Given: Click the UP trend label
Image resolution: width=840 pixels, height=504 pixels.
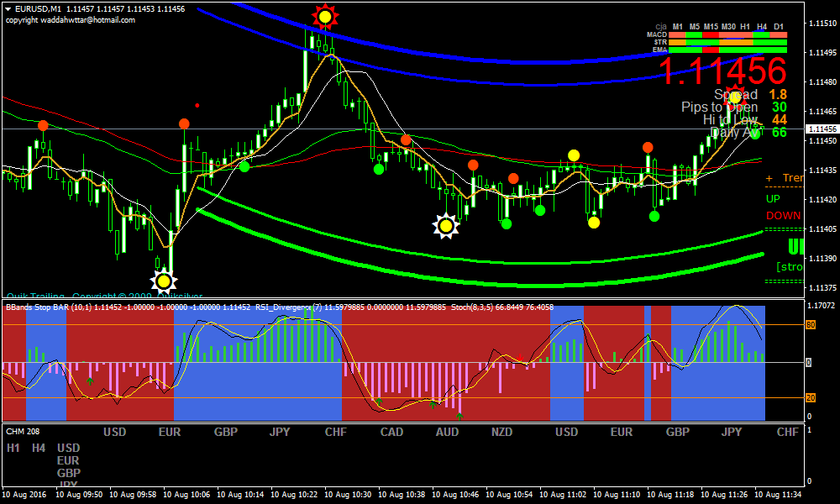Looking at the screenshot, I should pos(773,199).
